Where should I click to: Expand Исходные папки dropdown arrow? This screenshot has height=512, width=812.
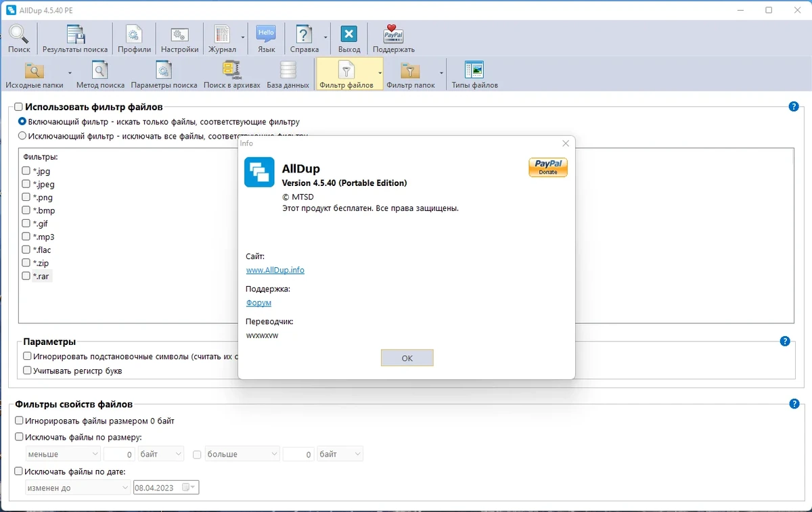click(70, 72)
